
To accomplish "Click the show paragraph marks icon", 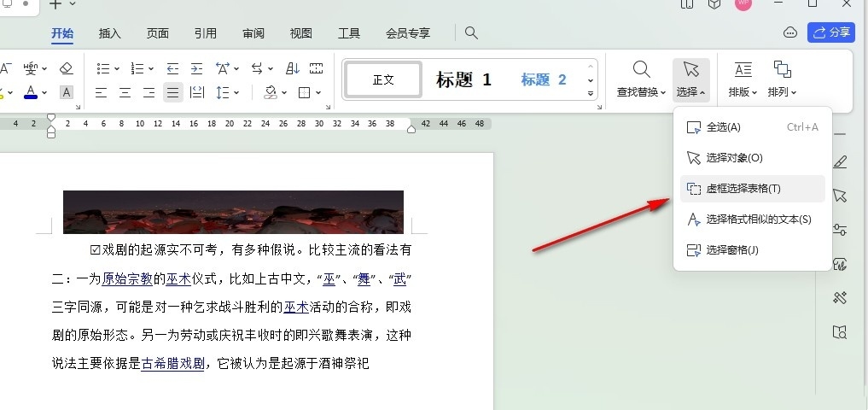I will pos(316,68).
